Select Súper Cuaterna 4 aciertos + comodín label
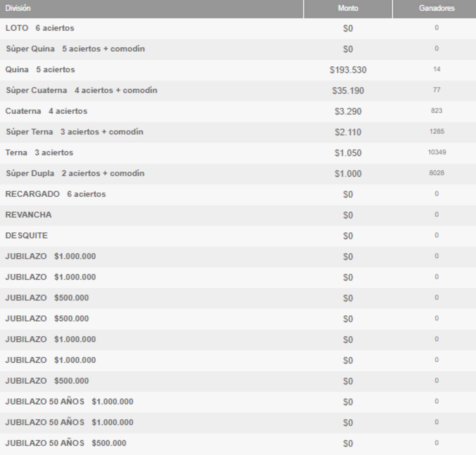This screenshot has height=455, width=476. coord(81,91)
